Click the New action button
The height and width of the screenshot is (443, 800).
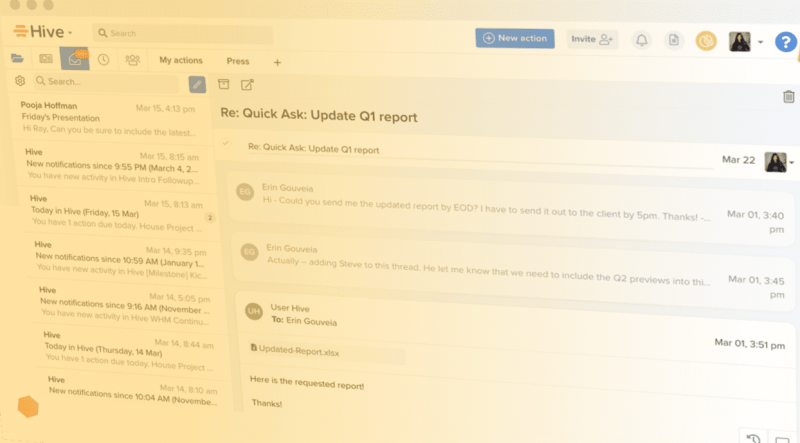515,38
